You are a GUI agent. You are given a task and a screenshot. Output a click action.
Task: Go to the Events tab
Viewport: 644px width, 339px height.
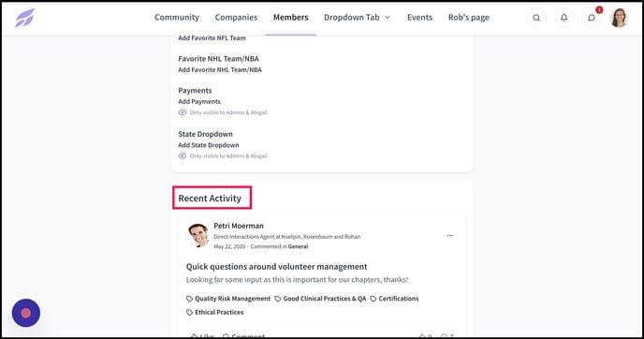click(419, 17)
